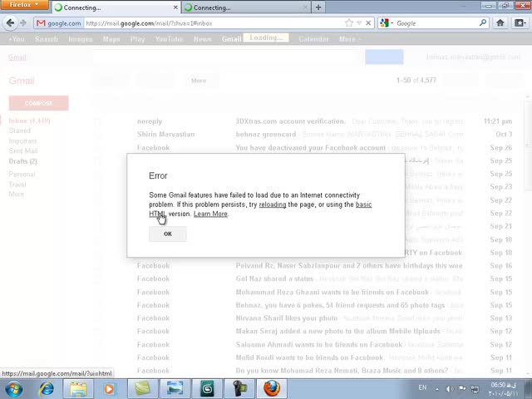Viewport: 532px width, 399px height.
Task: Go forward with the browser forward arrow
Action: click(x=23, y=23)
